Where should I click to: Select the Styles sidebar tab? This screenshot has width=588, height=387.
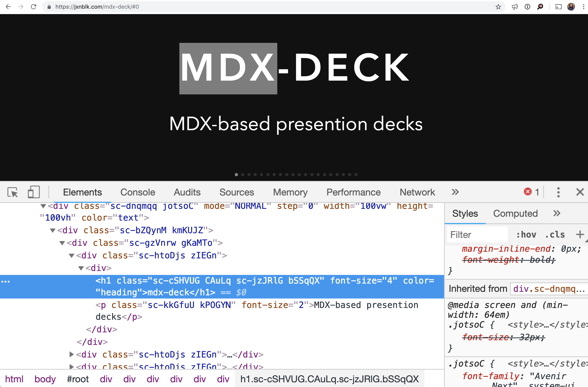pos(465,213)
